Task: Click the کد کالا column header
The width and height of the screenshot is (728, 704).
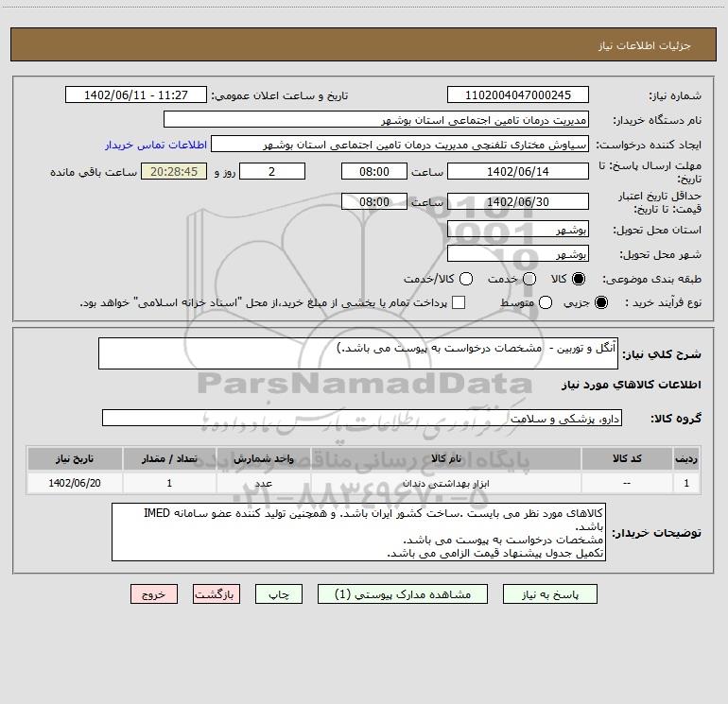Action: [x=627, y=458]
